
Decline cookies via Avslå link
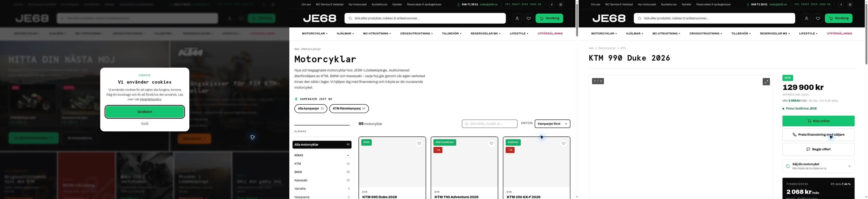(x=145, y=123)
